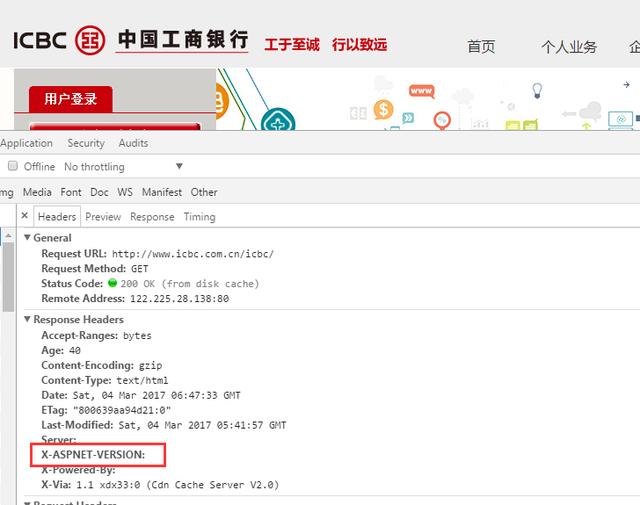Filter requests by WS type
The width and height of the screenshot is (640, 505).
point(125,192)
